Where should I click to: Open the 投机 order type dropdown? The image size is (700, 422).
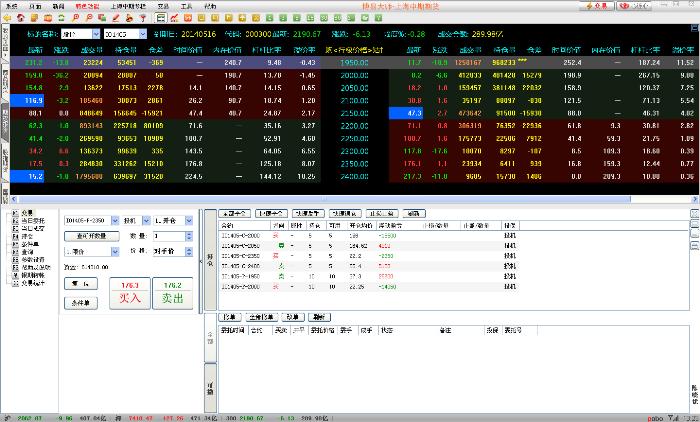[145, 219]
